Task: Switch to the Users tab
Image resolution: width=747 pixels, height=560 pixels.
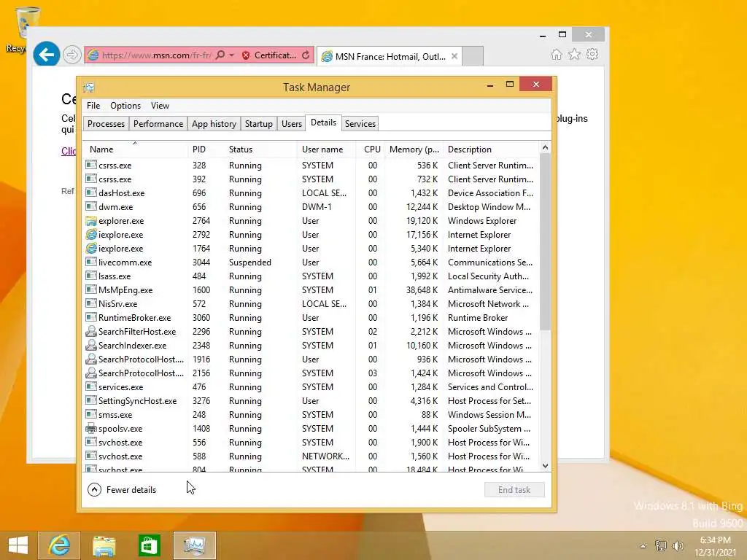Action: [292, 124]
